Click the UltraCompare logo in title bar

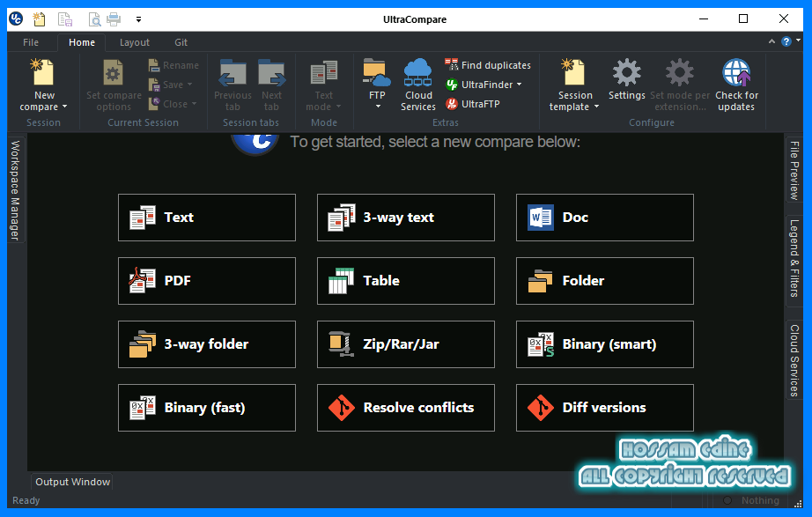tap(16, 19)
